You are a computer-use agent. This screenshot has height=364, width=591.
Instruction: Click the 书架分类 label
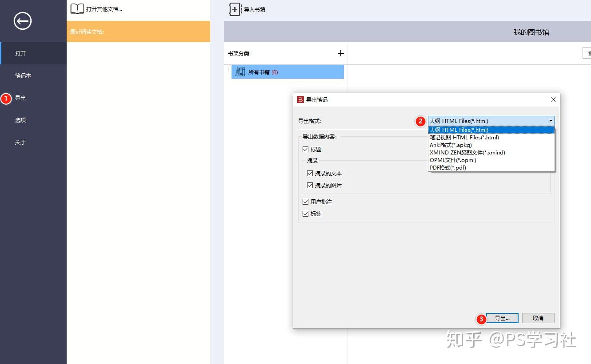tap(239, 53)
